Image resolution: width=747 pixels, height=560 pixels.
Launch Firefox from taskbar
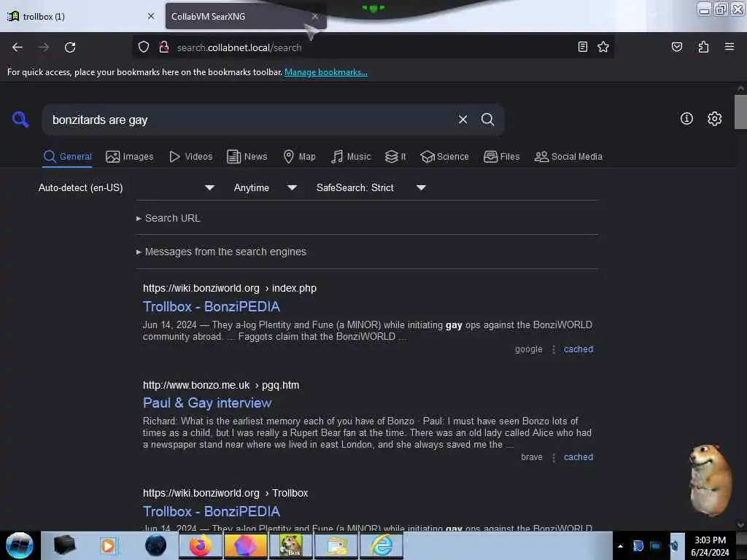(201, 545)
